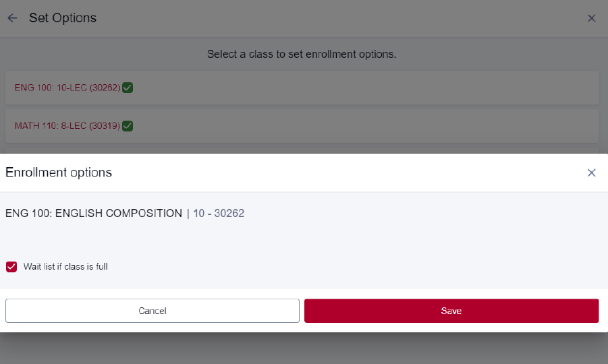The width and height of the screenshot is (608, 364).
Task: Click the Save button
Action: tap(451, 311)
